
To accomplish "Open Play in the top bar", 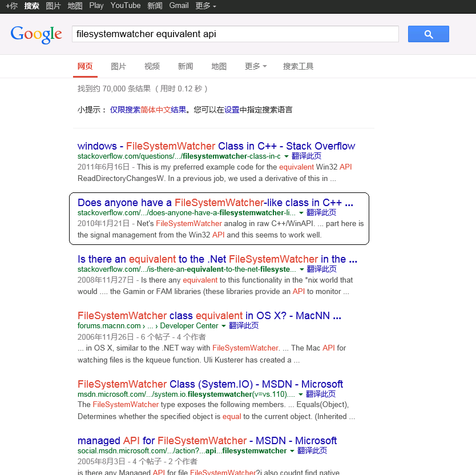I will pyautogui.click(x=96, y=6).
